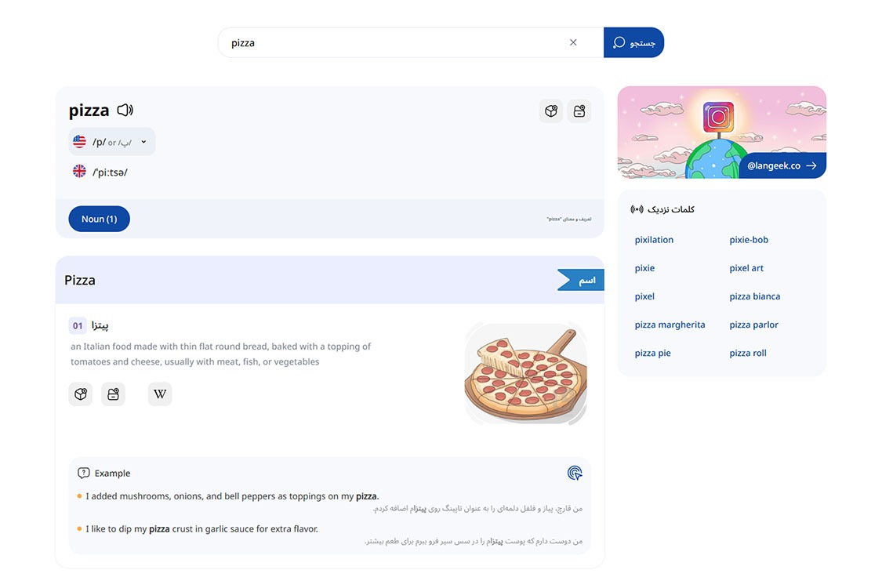Go to the pixie-bob entry

pos(749,240)
